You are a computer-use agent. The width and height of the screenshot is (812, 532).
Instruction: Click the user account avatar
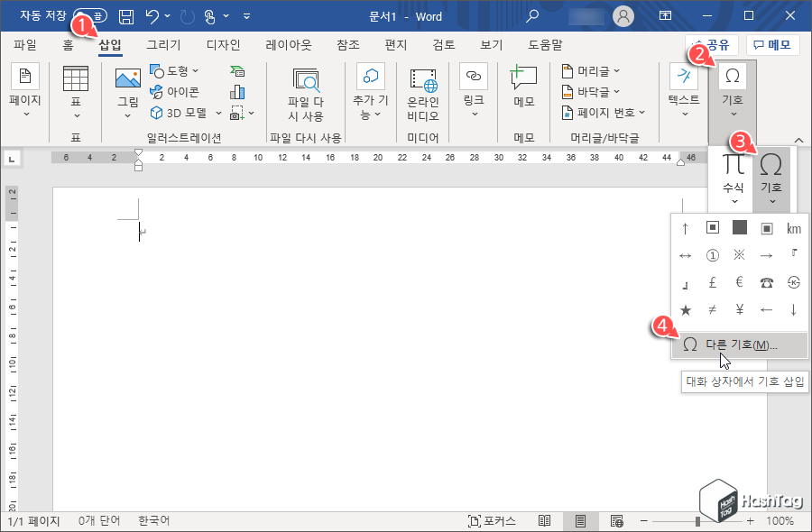623,16
